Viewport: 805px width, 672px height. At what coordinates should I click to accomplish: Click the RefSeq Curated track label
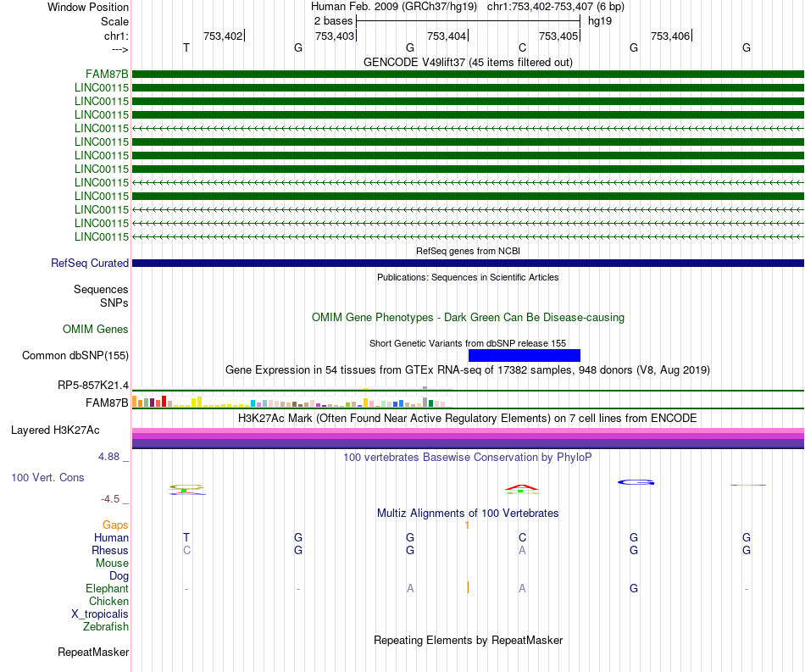pos(90,263)
